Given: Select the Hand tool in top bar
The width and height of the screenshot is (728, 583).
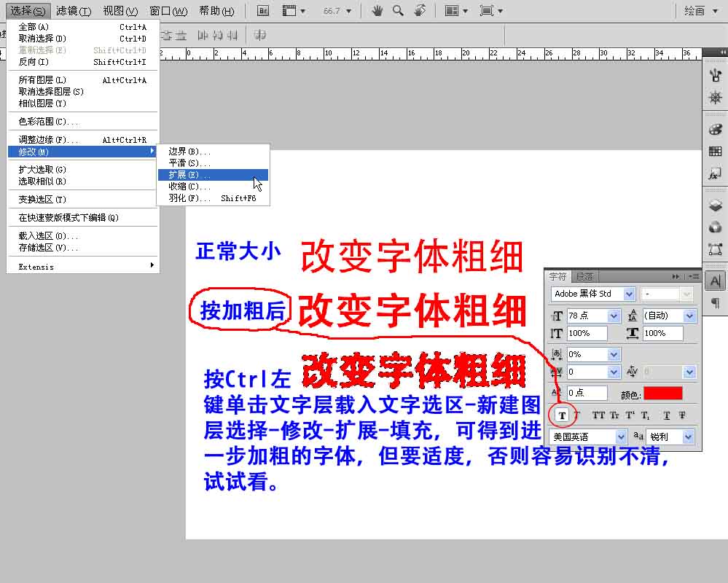Looking at the screenshot, I should click(377, 11).
